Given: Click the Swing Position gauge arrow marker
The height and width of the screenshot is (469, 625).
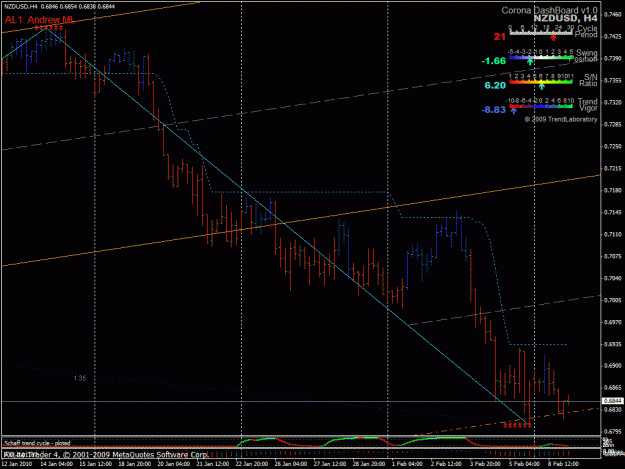Looking at the screenshot, I should 530,62.
